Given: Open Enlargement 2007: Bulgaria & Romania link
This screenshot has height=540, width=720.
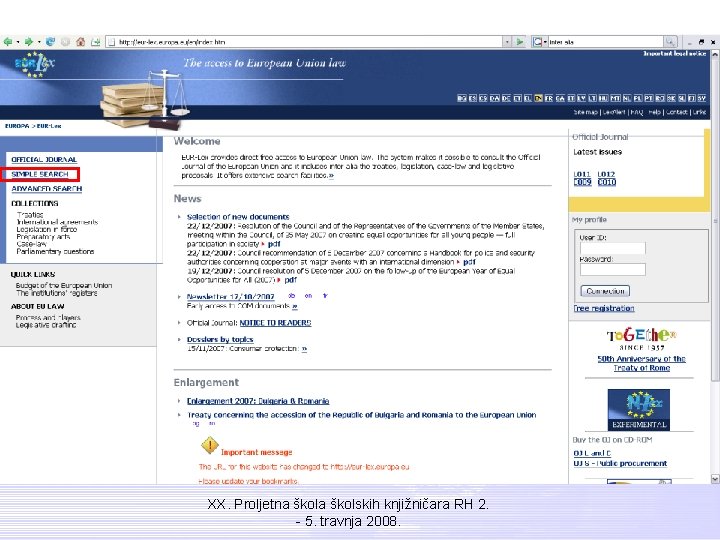Looking at the screenshot, I should [x=258, y=401].
